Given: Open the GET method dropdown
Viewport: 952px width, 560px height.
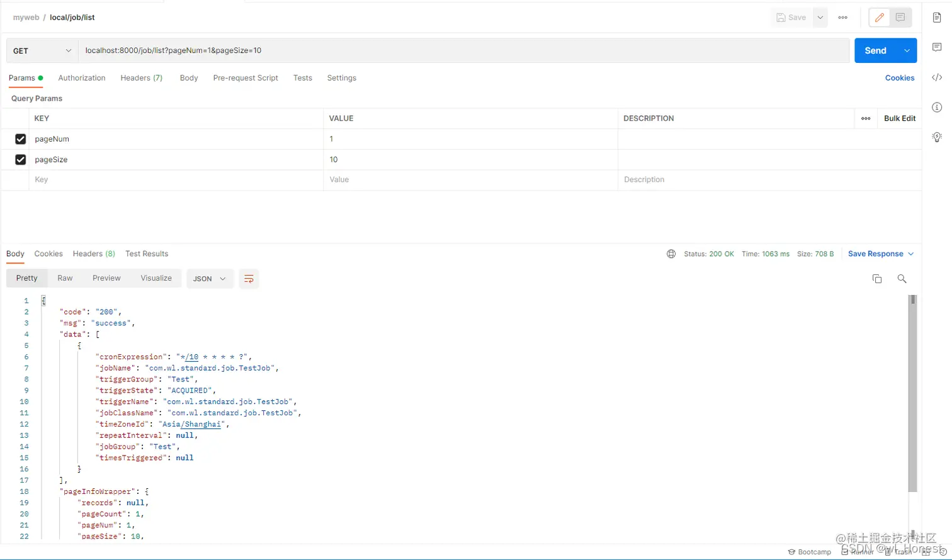Looking at the screenshot, I should [x=42, y=50].
